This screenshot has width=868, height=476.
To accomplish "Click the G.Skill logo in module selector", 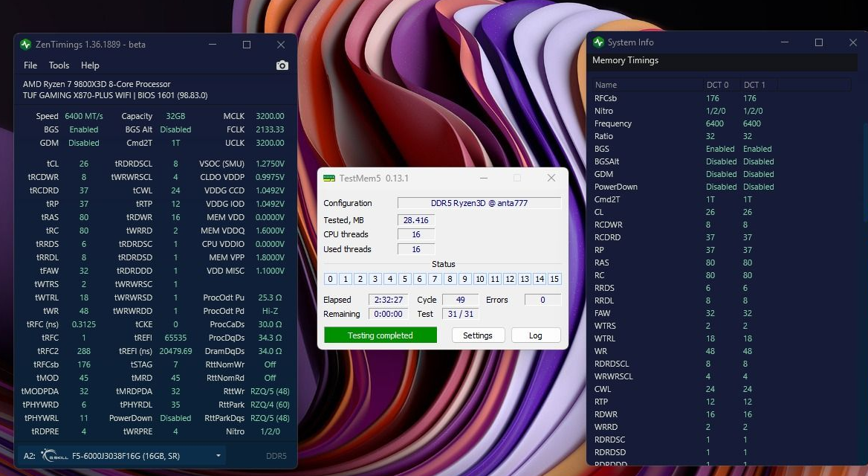I will pos(55,456).
